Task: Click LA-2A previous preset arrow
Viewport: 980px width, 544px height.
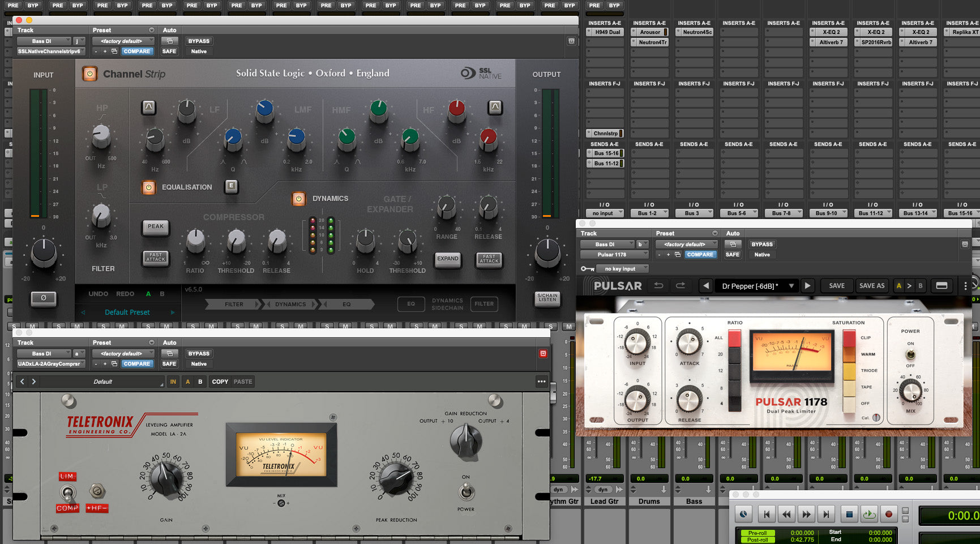Action: [x=22, y=382]
